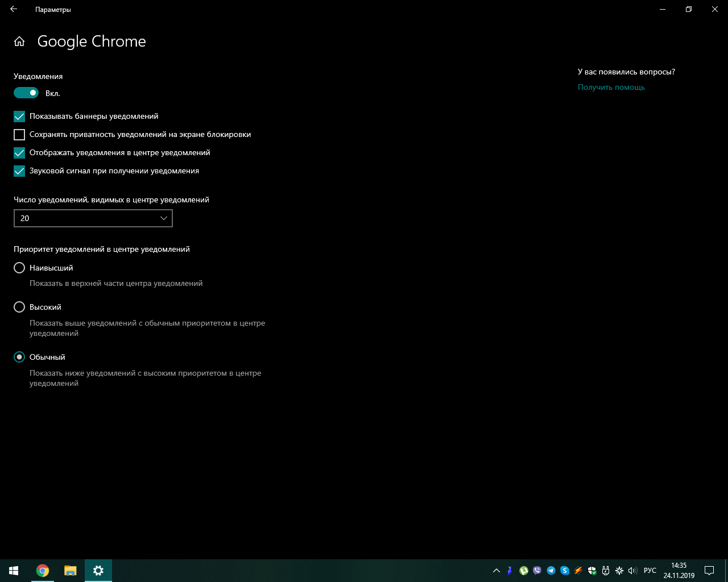
Task: Open the Windows Start menu
Action: pos(14,571)
